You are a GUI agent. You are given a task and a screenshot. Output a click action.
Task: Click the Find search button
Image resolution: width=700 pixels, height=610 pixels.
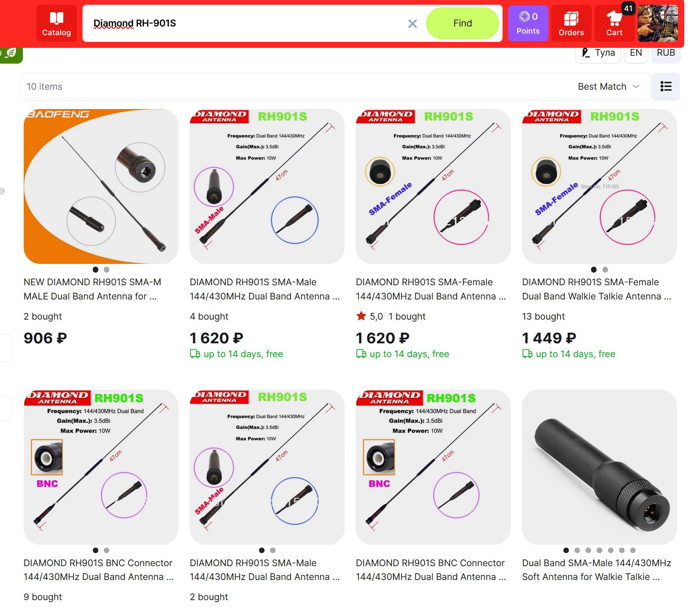[462, 23]
